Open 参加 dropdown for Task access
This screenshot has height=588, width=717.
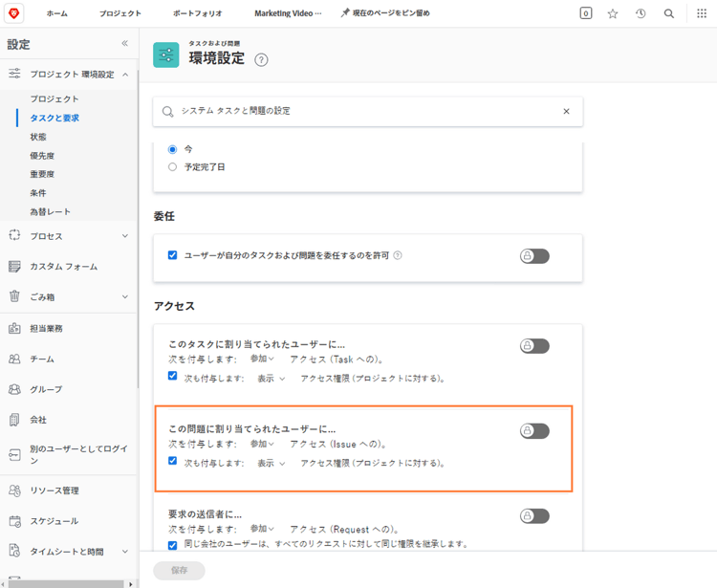(x=262, y=359)
